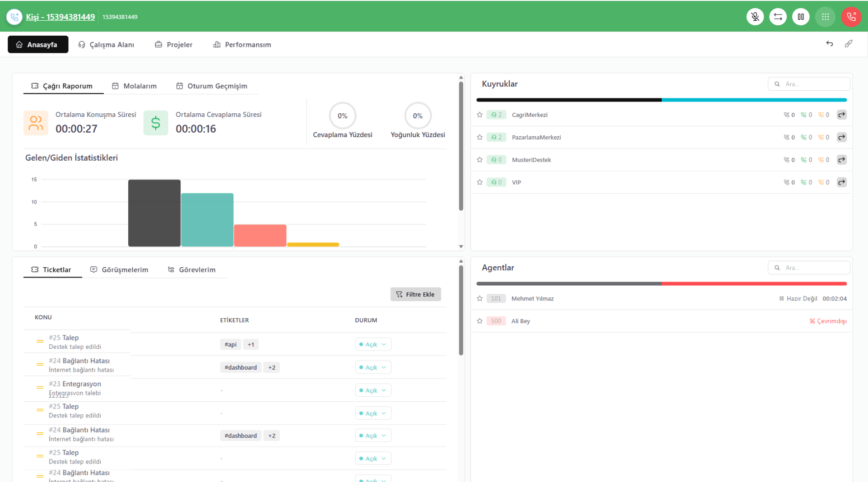
Task: Click the call transfer arrows icon
Action: [x=778, y=17]
